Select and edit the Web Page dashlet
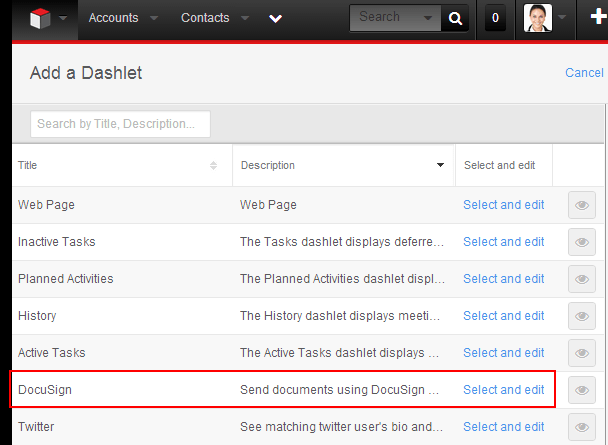This screenshot has width=608, height=445. click(504, 205)
